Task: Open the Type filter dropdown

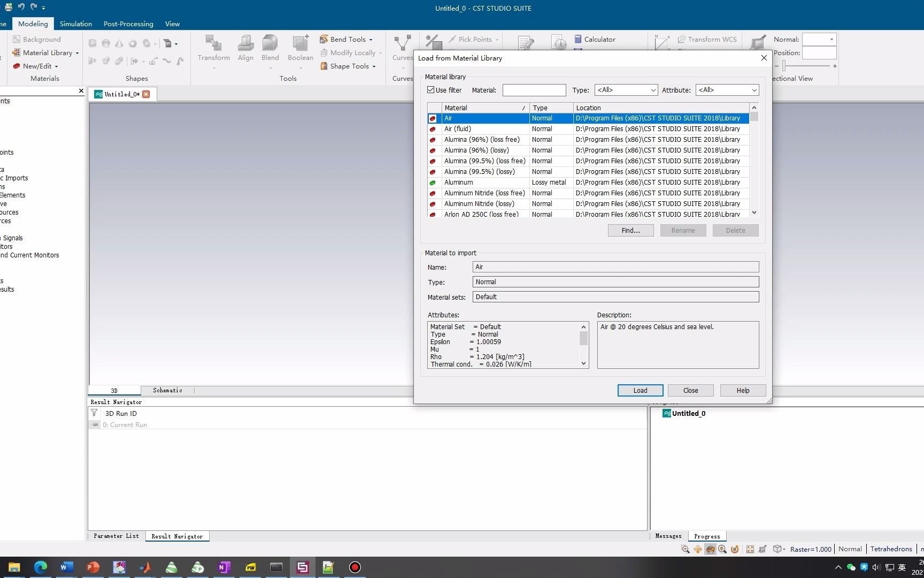Action: click(x=626, y=90)
